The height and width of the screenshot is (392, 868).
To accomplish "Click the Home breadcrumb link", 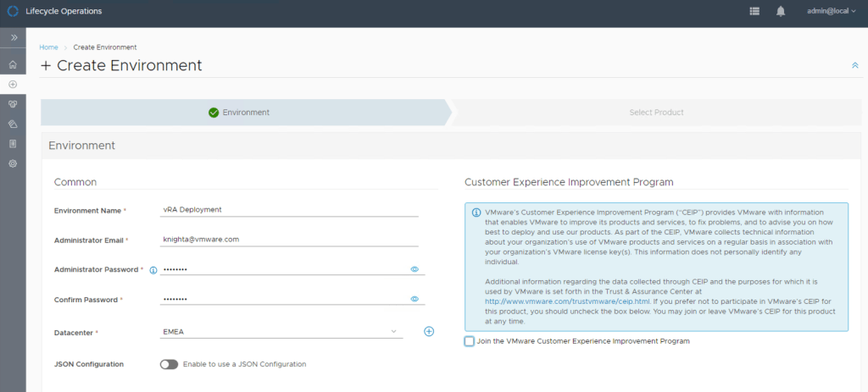I will coord(48,47).
